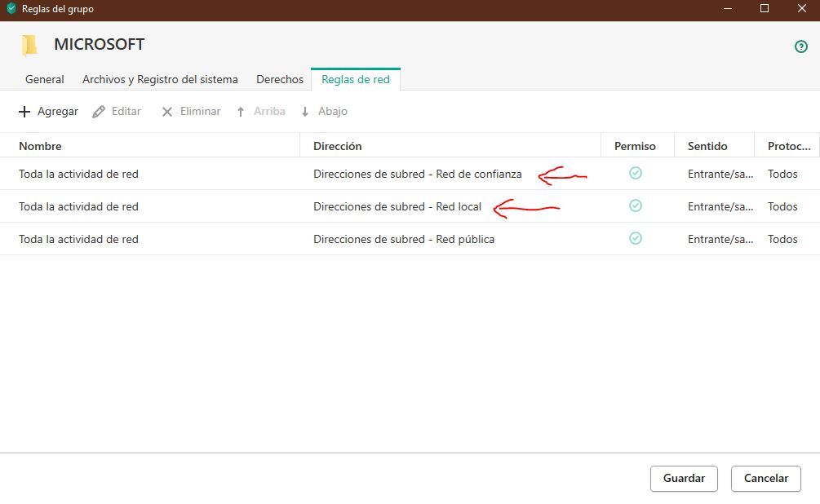Viewport: 820px width, 504px height.
Task: Click the Kaspersky shield icon in title bar
Action: click(x=11, y=9)
